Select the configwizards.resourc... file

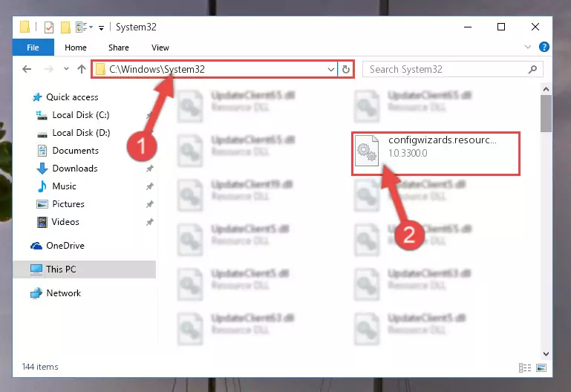tap(436, 154)
